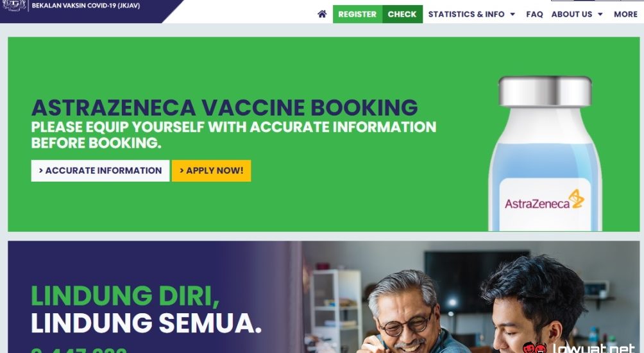Open the Statistics & Info menu label

point(466,14)
